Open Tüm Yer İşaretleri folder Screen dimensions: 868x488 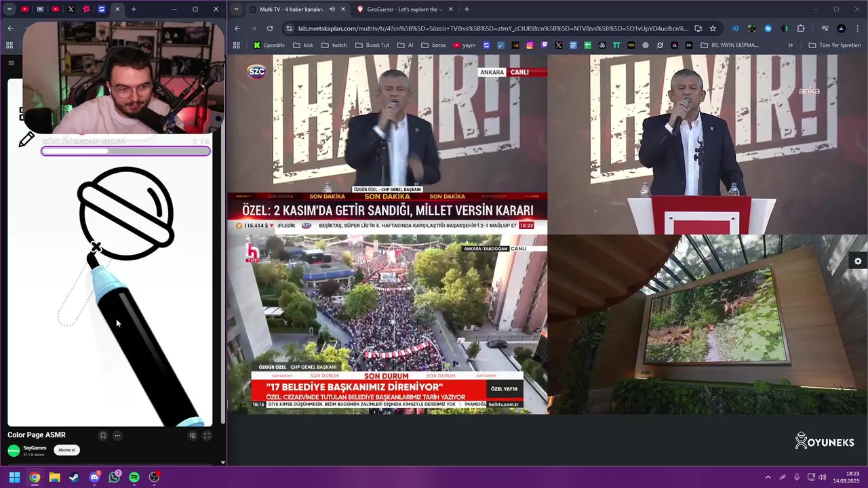[835, 45]
